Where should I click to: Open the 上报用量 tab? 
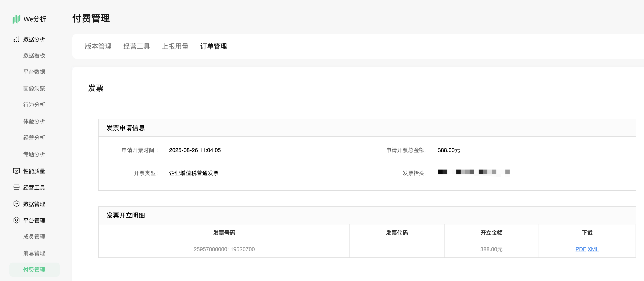[x=175, y=46]
